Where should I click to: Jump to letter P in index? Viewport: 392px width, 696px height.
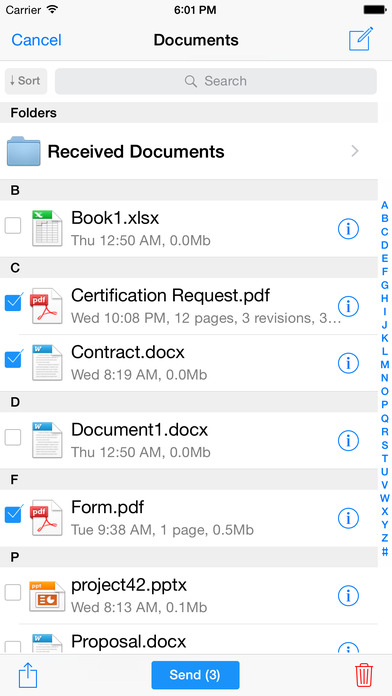click(384, 404)
